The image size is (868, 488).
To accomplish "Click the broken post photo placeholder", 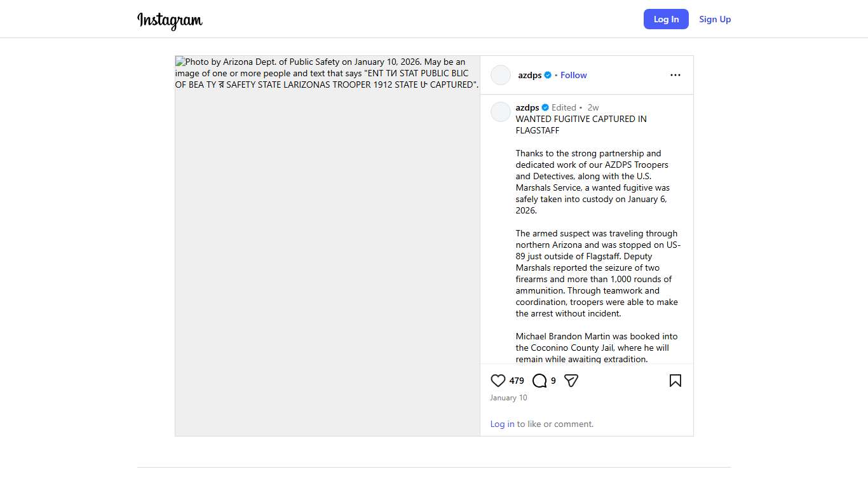I will coord(327,254).
